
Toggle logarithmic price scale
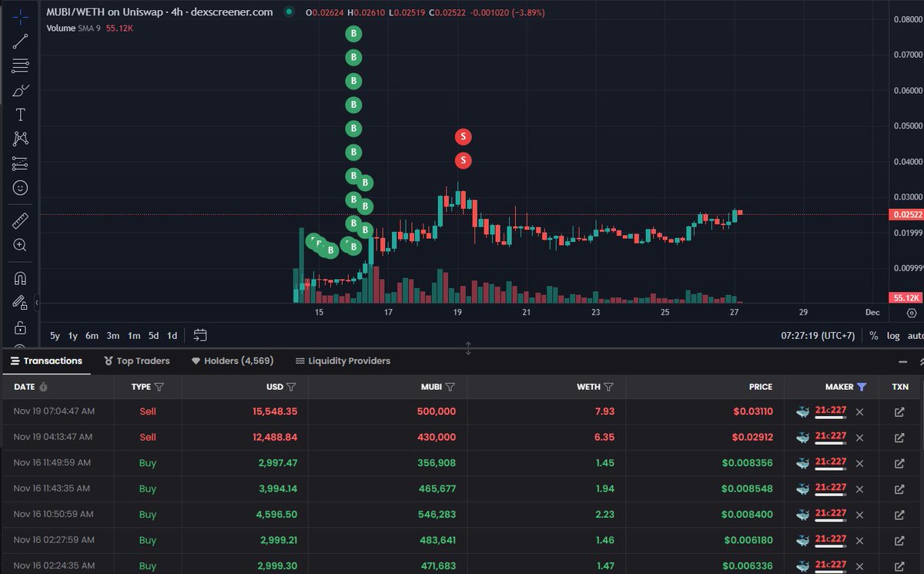893,336
